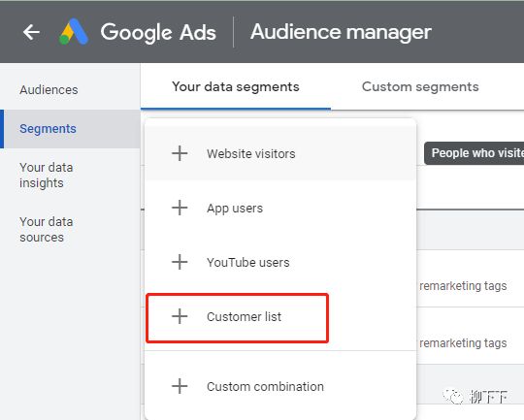This screenshot has height=420, width=524.
Task: Switch to Your data segments tab
Action: [236, 87]
